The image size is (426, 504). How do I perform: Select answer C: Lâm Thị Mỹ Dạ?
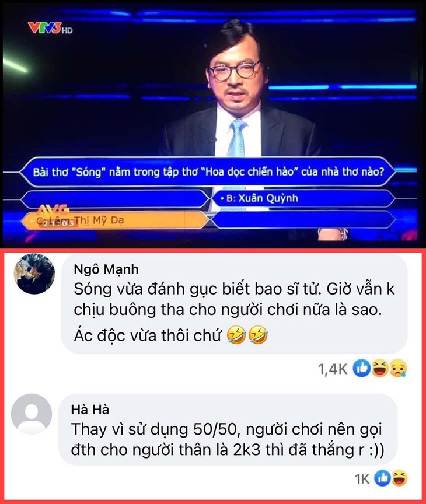(x=115, y=221)
